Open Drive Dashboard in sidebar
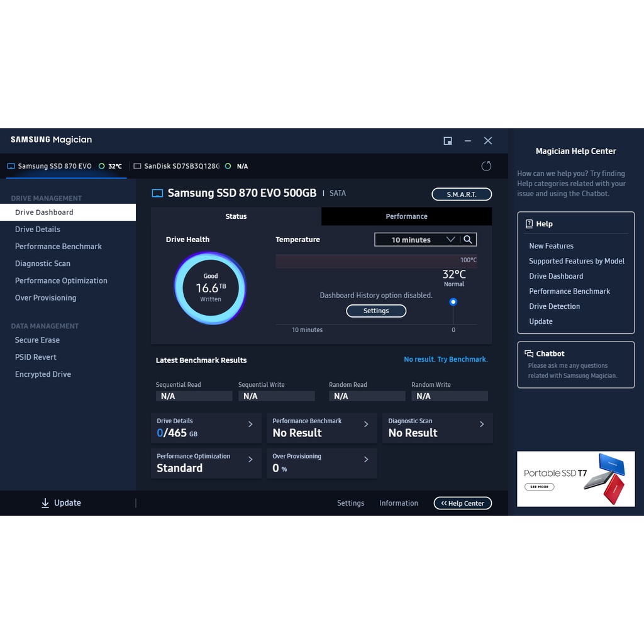The height and width of the screenshot is (644, 644). [68, 213]
